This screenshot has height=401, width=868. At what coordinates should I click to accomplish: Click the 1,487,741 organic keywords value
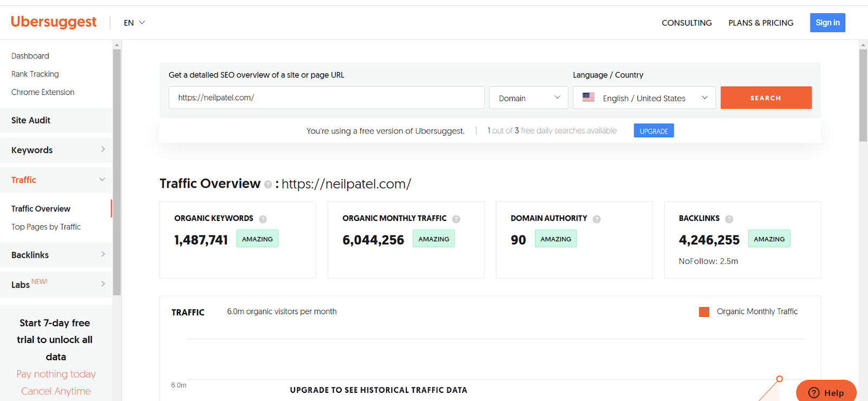201,240
